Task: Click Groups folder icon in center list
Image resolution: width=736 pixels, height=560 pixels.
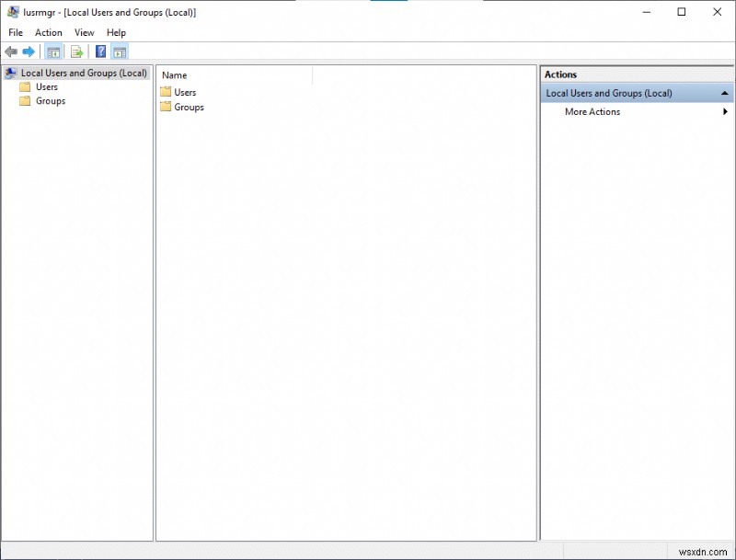Action: click(166, 107)
